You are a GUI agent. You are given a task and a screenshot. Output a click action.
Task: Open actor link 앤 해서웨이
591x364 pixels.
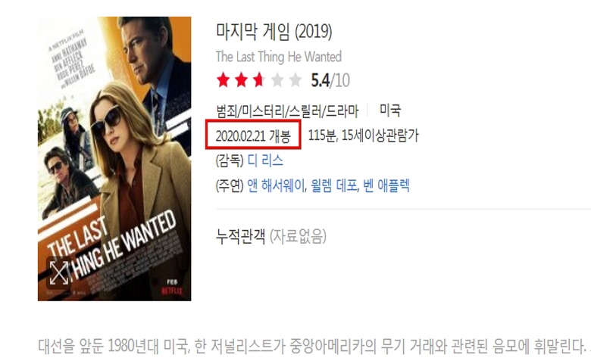pos(276,185)
